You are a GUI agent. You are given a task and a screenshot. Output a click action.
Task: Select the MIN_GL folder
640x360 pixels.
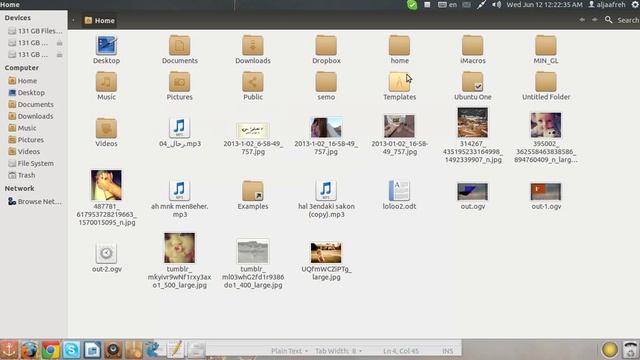pos(546,45)
